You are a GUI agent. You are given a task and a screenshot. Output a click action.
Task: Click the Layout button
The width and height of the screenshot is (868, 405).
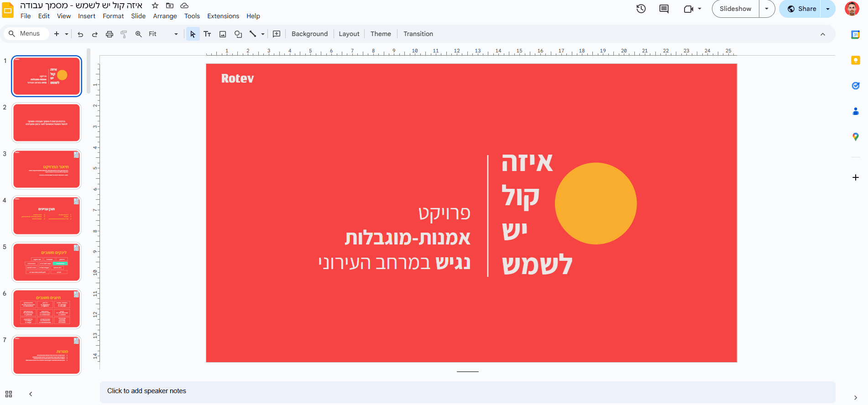pyautogui.click(x=349, y=34)
